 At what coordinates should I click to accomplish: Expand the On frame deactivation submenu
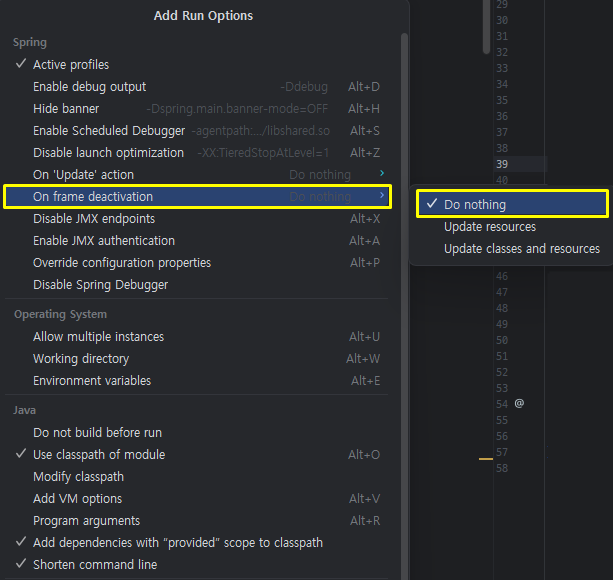pos(197,197)
